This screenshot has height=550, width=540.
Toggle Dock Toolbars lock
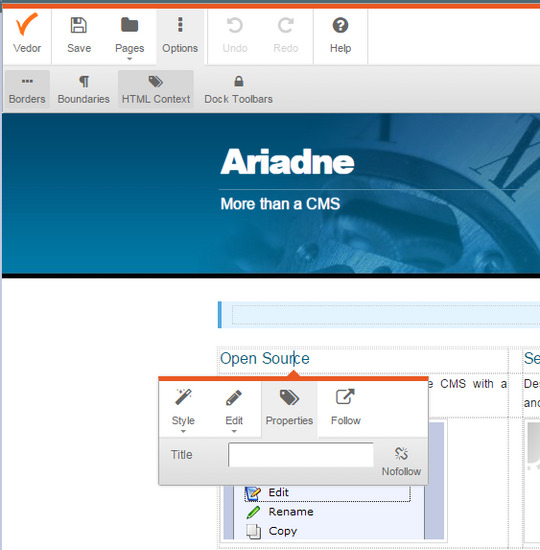239,89
